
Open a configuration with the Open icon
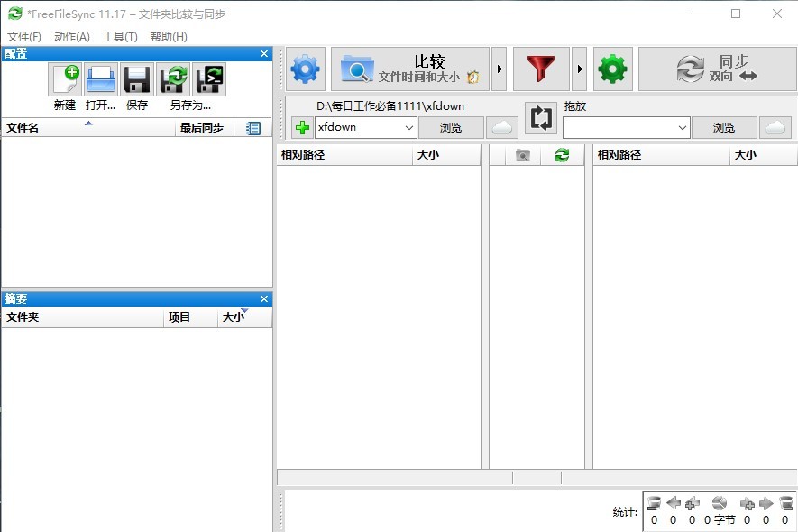[101, 79]
